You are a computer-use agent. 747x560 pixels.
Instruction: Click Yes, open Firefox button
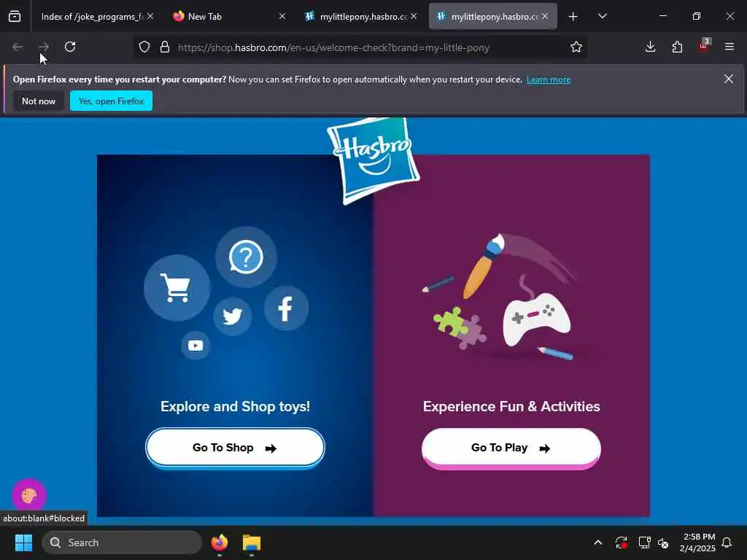pos(111,101)
